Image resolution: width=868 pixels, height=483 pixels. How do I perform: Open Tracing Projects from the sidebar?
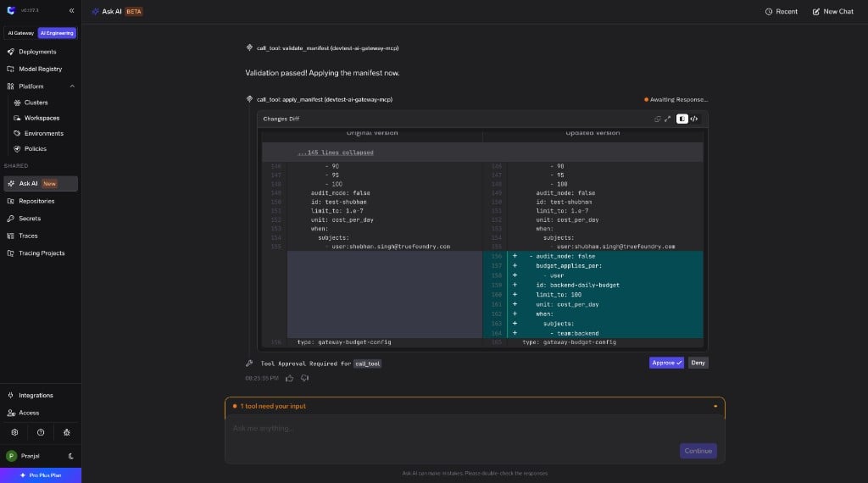coord(41,253)
